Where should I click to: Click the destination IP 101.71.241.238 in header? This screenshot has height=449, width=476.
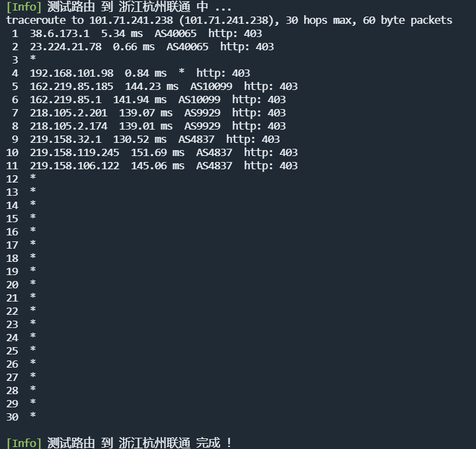(131, 20)
